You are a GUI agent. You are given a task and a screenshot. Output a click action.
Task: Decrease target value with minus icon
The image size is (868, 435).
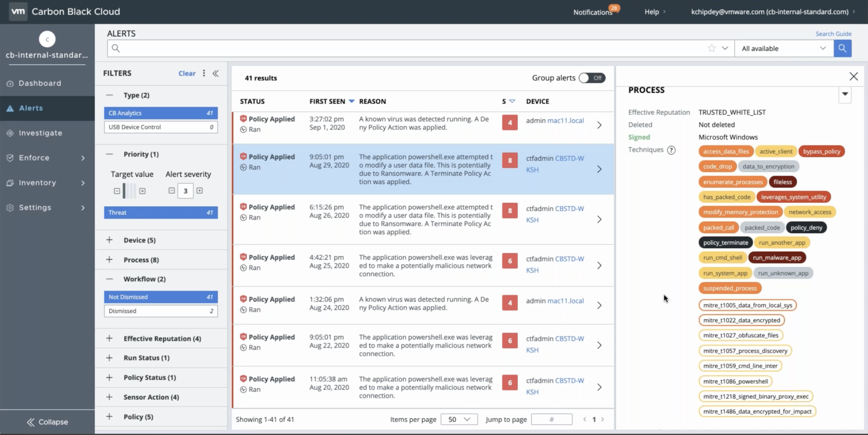[117, 191]
